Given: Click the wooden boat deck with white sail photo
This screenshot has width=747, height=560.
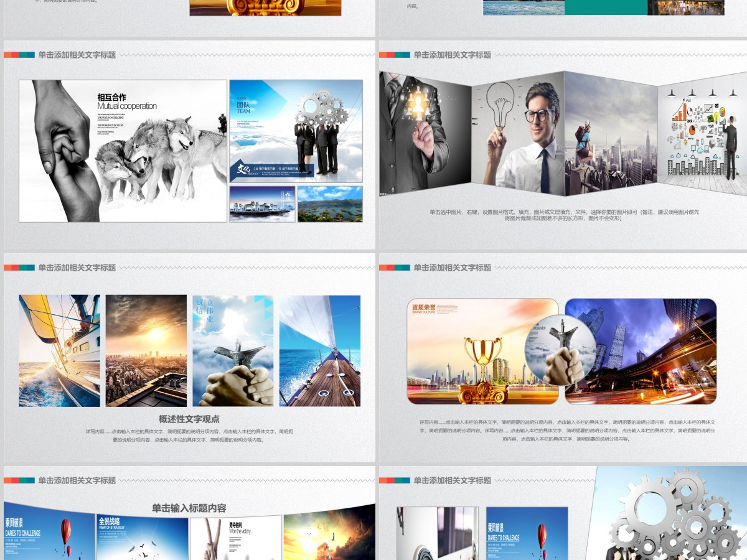Looking at the screenshot, I should (x=320, y=351).
